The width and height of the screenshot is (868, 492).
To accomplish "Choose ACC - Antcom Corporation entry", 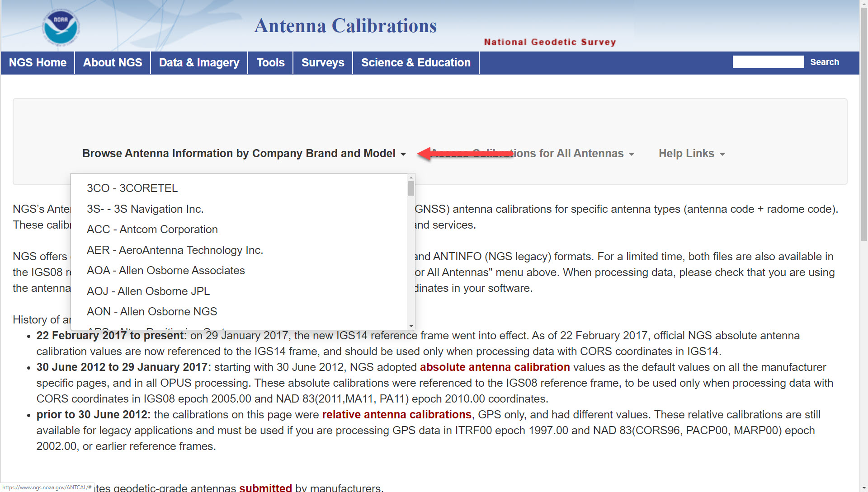I will click(x=152, y=230).
